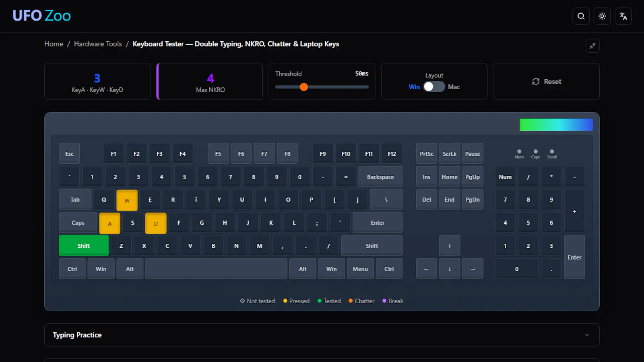Expand the Typing Practice section
Image resolution: width=644 pixels, height=362 pixels.
pyautogui.click(x=322, y=335)
